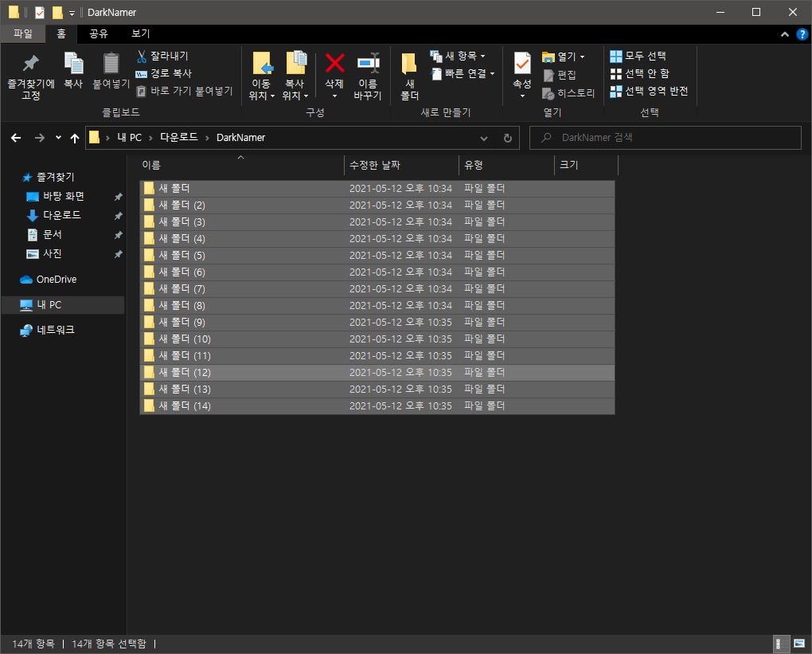This screenshot has width=812, height=654.
Task: Click the DarkNamer 검색 search box
Action: [666, 138]
